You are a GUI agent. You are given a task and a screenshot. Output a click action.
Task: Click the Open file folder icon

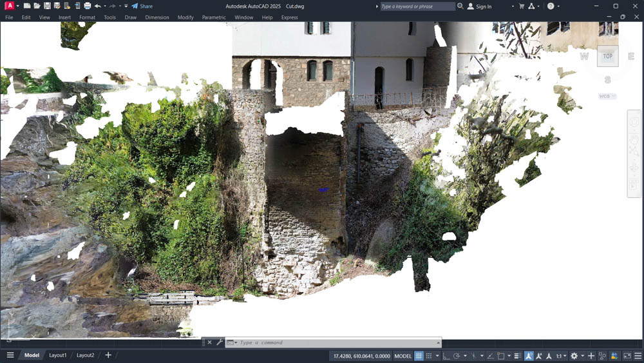tap(37, 6)
